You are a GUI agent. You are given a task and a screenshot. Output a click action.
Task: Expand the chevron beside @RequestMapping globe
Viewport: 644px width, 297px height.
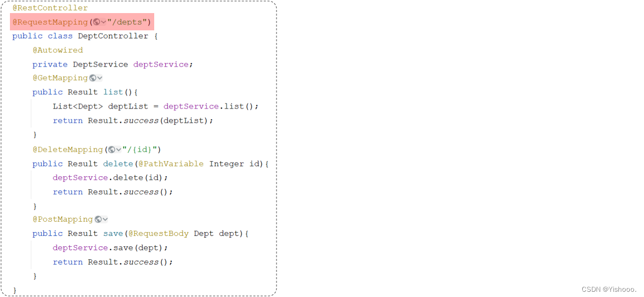click(103, 22)
